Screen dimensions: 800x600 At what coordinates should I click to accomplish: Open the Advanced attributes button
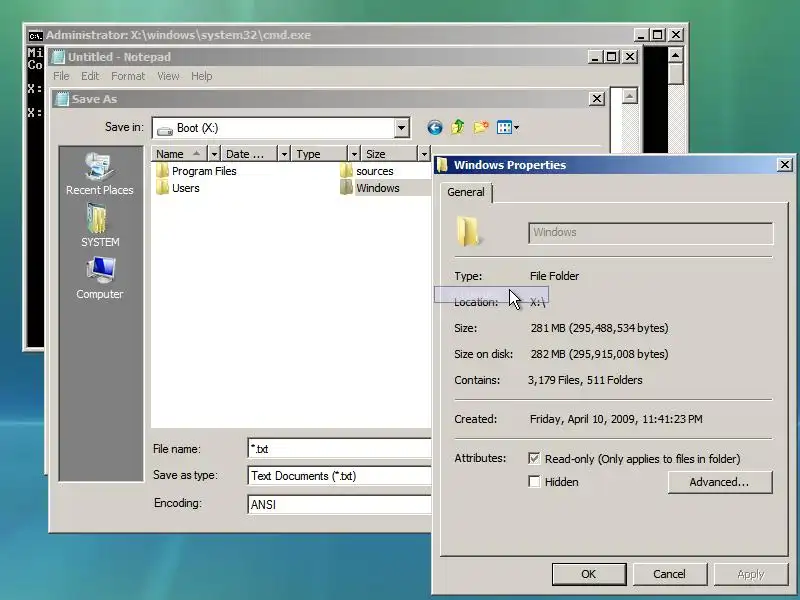pos(719,482)
